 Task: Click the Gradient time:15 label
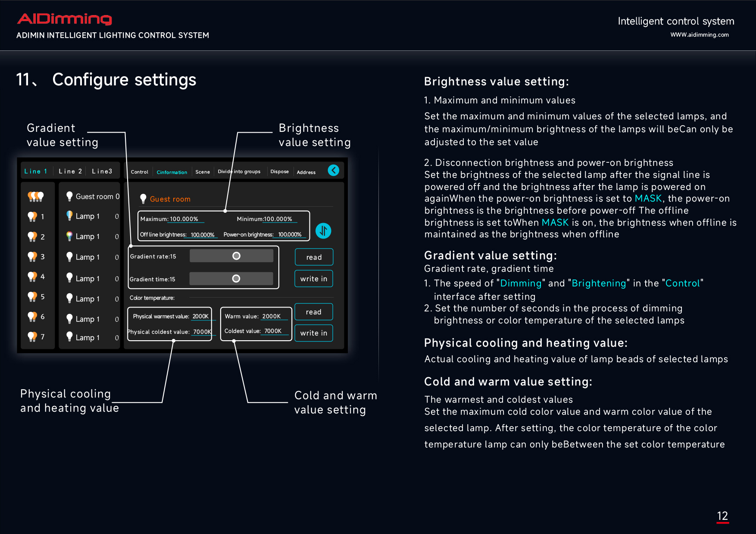click(153, 279)
